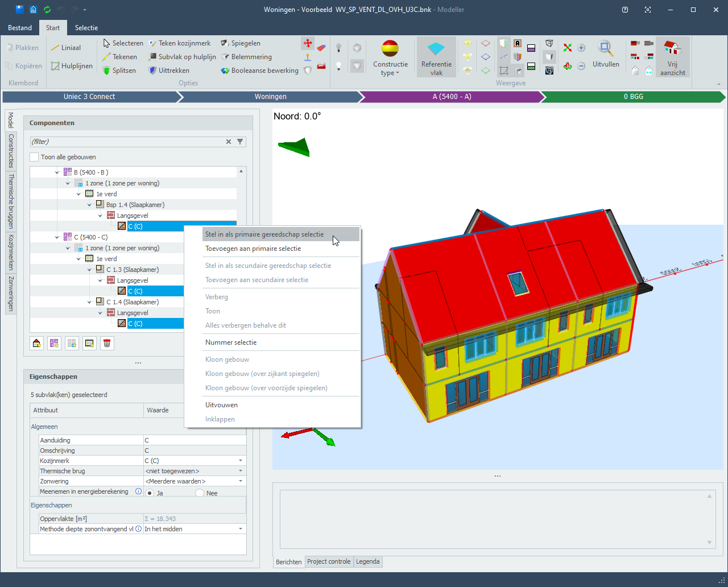Enable the Toon alle gebouwen checkbox
Screen dimensions: 728x587
[x=35, y=157]
